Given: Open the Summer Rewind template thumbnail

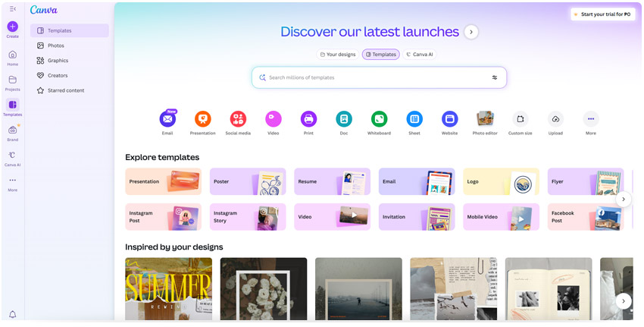Looking at the screenshot, I should pyautogui.click(x=169, y=289).
